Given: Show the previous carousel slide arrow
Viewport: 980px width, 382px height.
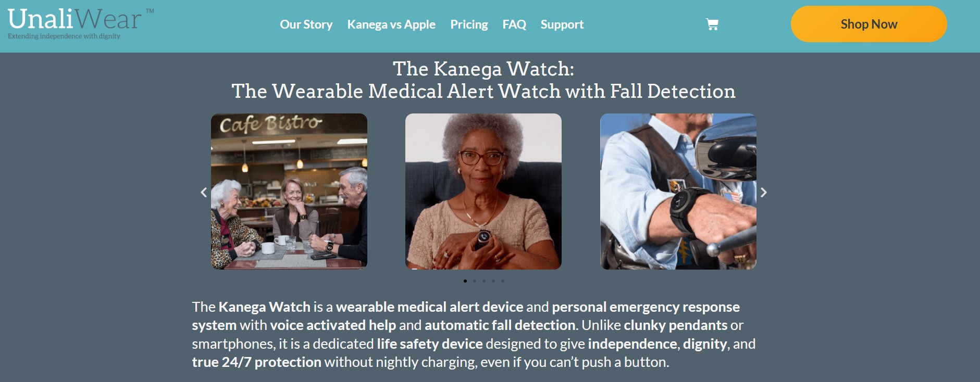Looking at the screenshot, I should (x=204, y=192).
